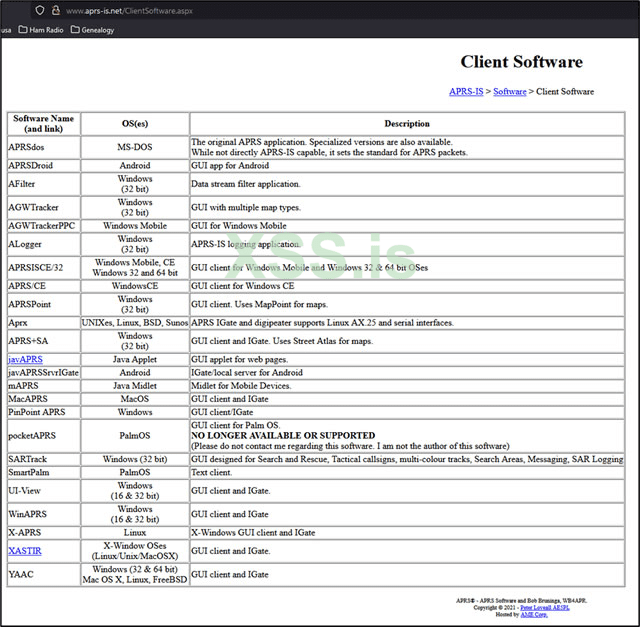Open the XASTIR link

click(25, 551)
